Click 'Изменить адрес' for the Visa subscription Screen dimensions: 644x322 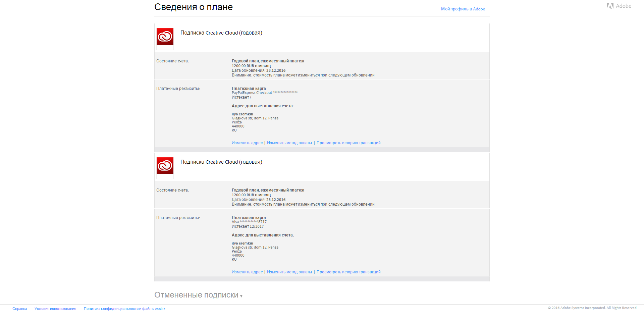click(247, 272)
